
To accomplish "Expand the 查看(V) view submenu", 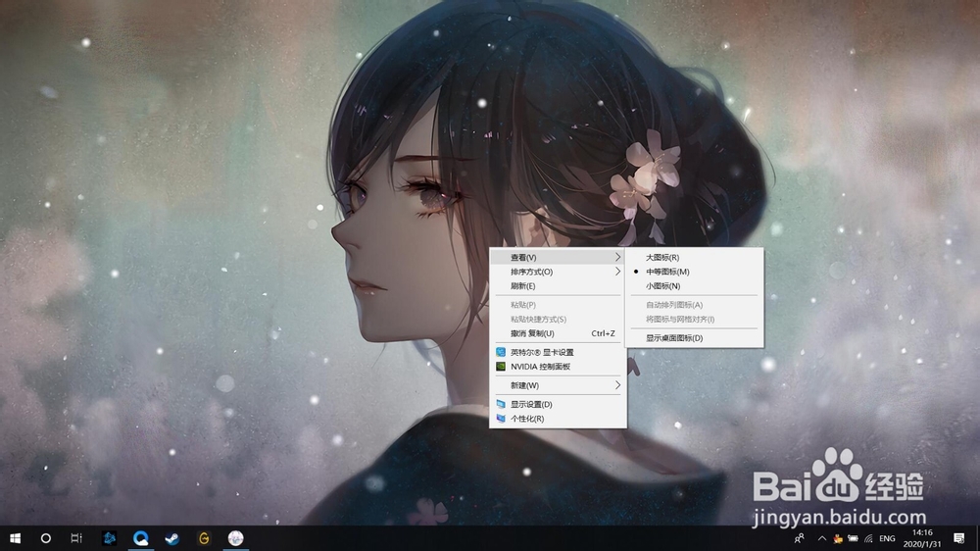I will [x=558, y=257].
